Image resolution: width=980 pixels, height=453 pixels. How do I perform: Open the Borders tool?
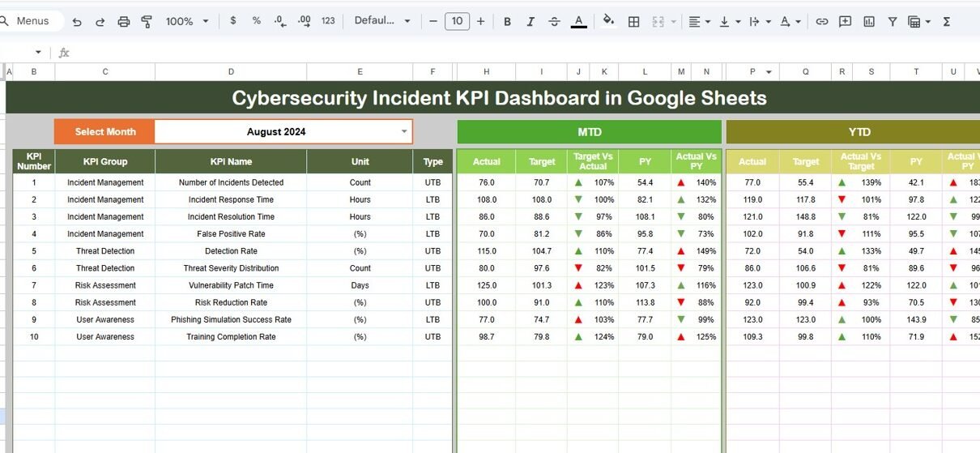634,22
